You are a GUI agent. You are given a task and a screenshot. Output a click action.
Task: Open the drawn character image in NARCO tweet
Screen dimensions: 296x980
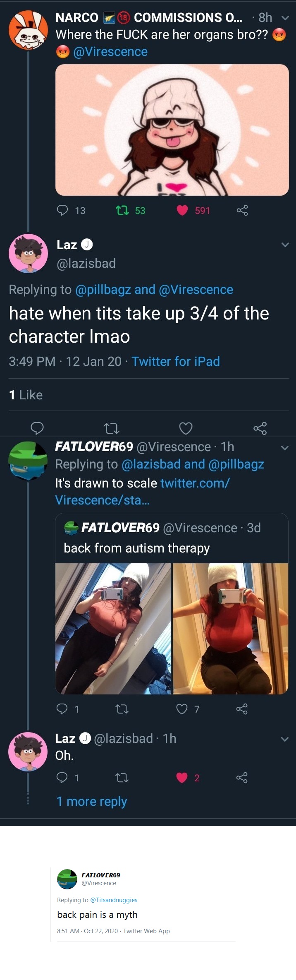172,130
